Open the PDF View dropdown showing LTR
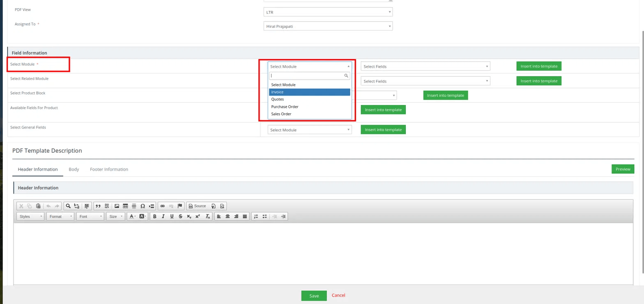Viewport: 644px width, 304px height. coord(328,12)
